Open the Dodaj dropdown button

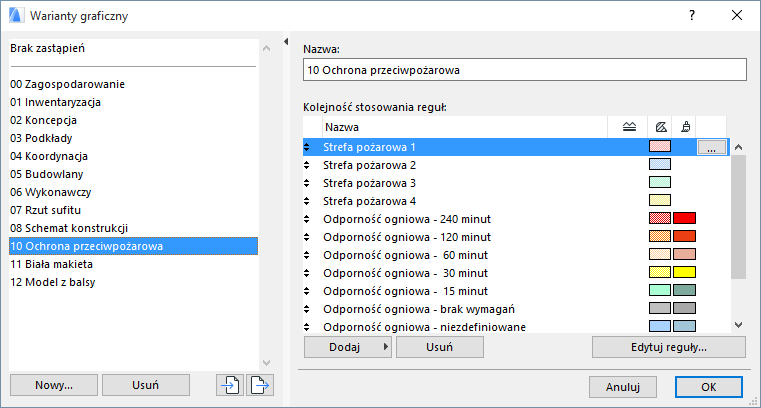347,347
